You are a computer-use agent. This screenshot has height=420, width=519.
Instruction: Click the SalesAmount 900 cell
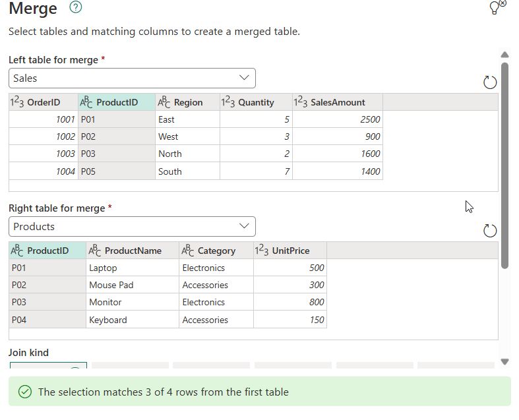(338, 136)
